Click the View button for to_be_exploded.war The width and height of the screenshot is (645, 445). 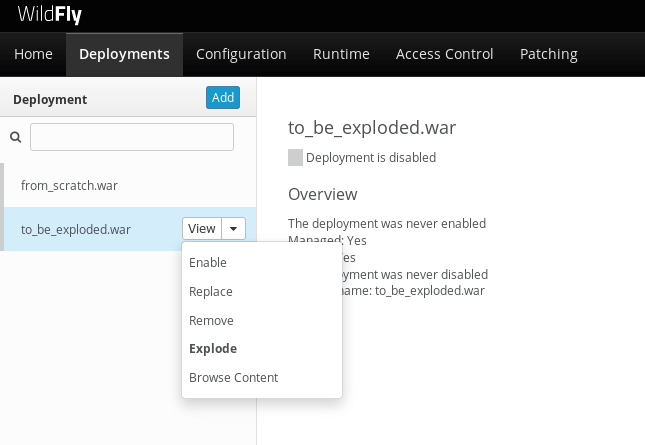201,229
